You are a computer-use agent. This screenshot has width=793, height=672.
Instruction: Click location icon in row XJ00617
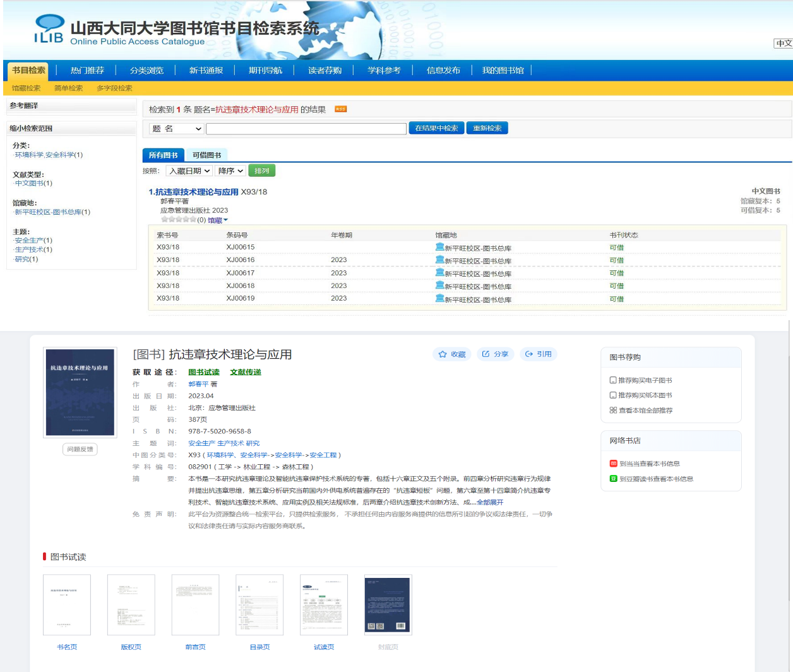pos(439,273)
